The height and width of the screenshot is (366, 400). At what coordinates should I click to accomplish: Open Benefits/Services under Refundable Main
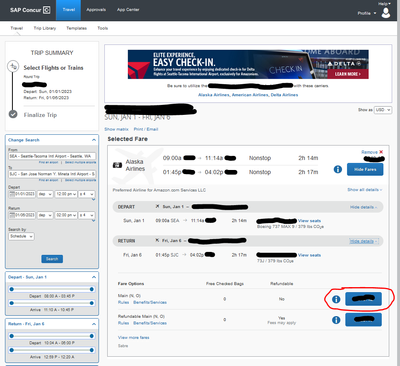point(150,323)
